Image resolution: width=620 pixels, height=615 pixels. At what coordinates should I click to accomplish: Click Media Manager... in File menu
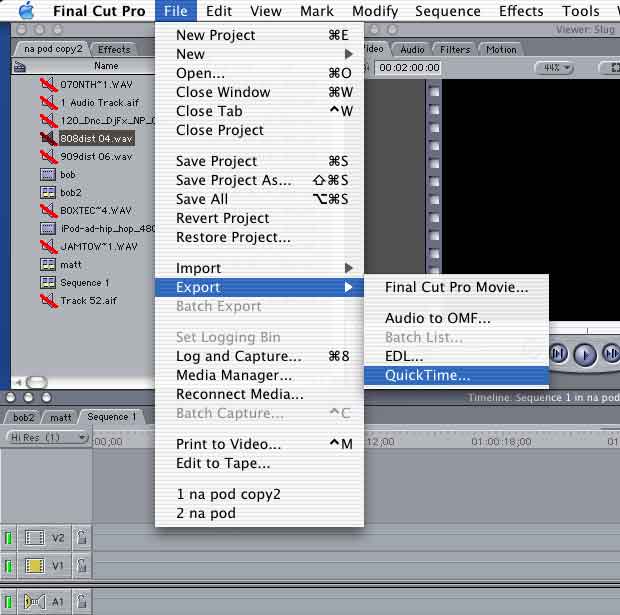[234, 375]
